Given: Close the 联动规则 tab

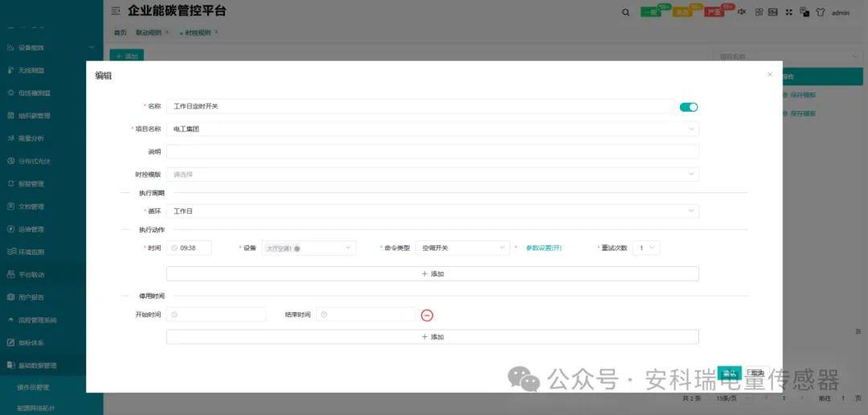Looking at the screenshot, I should [x=167, y=33].
